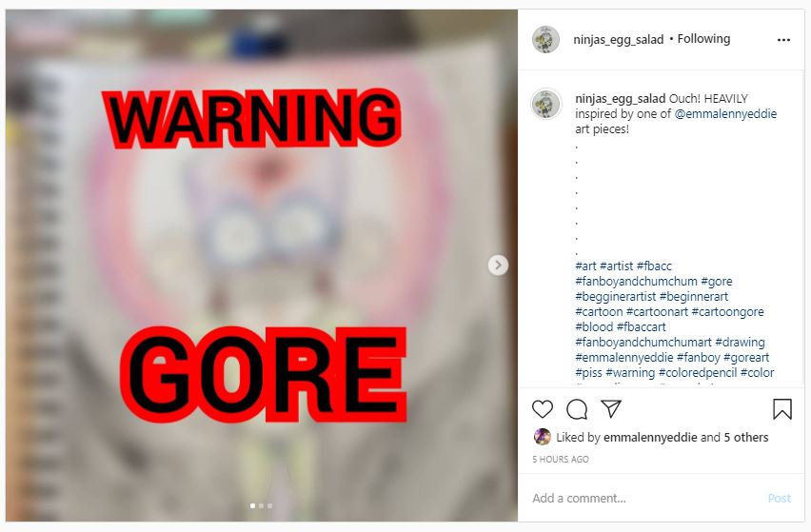Select the second carousel dot indicator
Image resolution: width=811 pixels, height=532 pixels.
pyautogui.click(x=261, y=505)
